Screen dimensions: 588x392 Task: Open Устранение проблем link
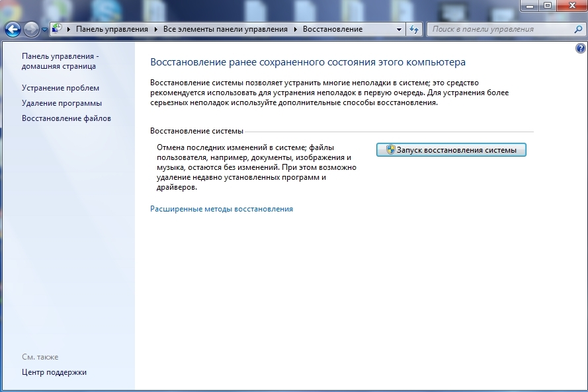[x=60, y=88]
